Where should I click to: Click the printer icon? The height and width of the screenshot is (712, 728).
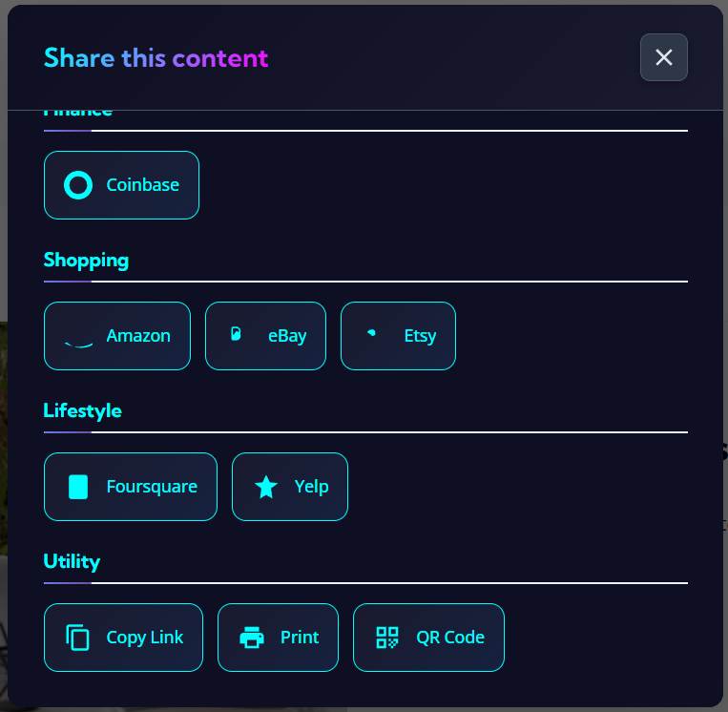252,638
